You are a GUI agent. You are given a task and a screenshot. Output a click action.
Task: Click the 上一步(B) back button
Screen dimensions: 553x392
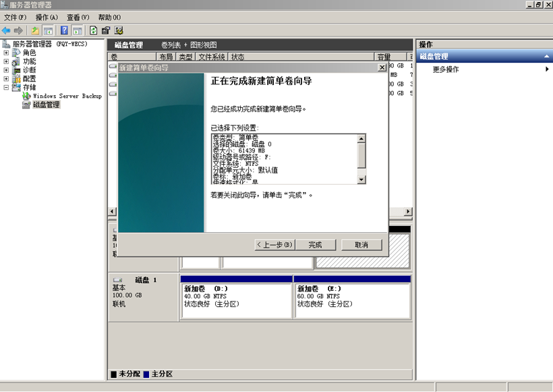tap(275, 245)
